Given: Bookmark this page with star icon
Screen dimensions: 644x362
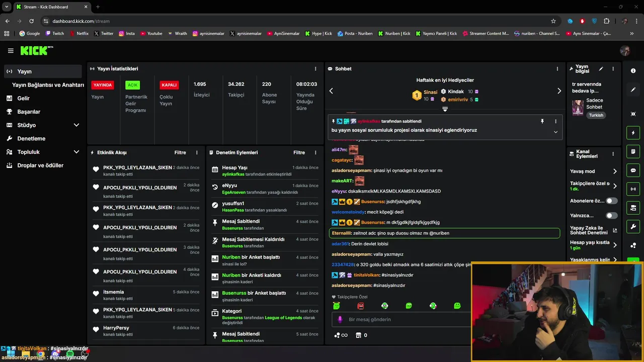Looking at the screenshot, I should coord(553,21).
